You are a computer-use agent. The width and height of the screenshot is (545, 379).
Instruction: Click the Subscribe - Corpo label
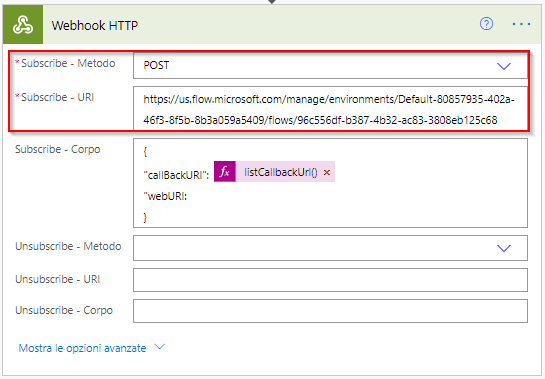[x=58, y=150]
